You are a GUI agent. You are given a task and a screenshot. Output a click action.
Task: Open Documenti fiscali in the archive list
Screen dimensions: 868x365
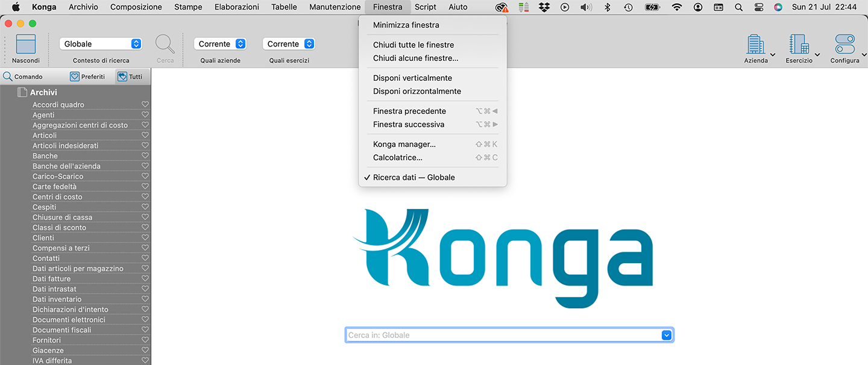coord(62,329)
